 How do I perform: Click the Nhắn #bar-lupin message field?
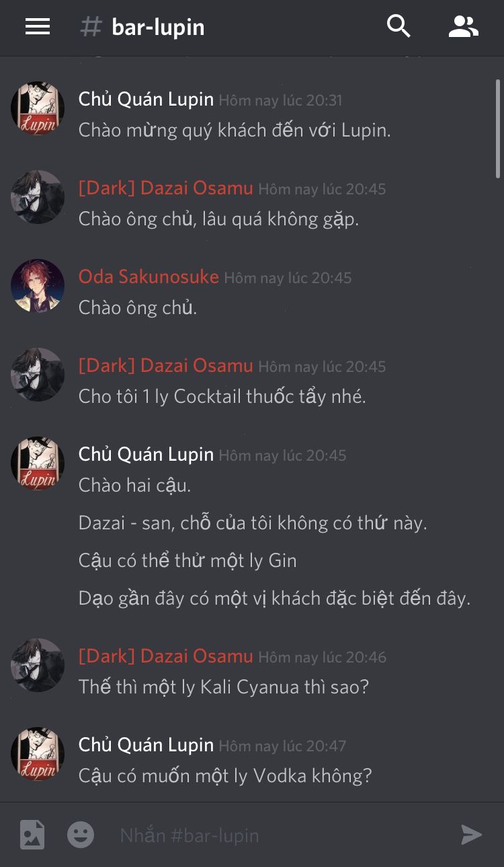pyautogui.click(x=282, y=835)
